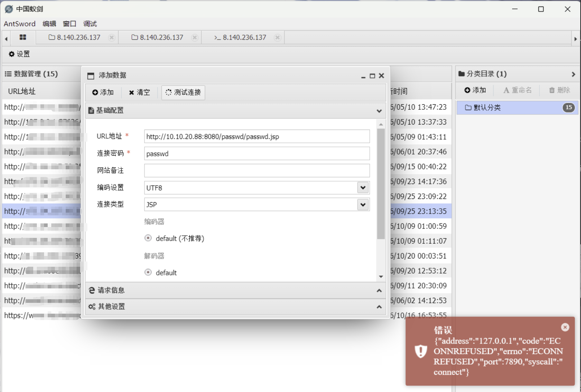This screenshot has height=392, width=581.
Task: Click 重命名 in category panel
Action: point(517,90)
